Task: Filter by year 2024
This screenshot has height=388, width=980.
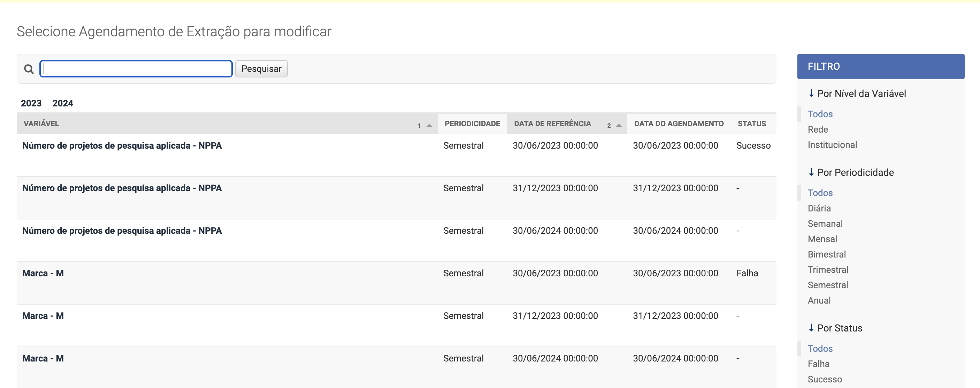Action: [63, 103]
